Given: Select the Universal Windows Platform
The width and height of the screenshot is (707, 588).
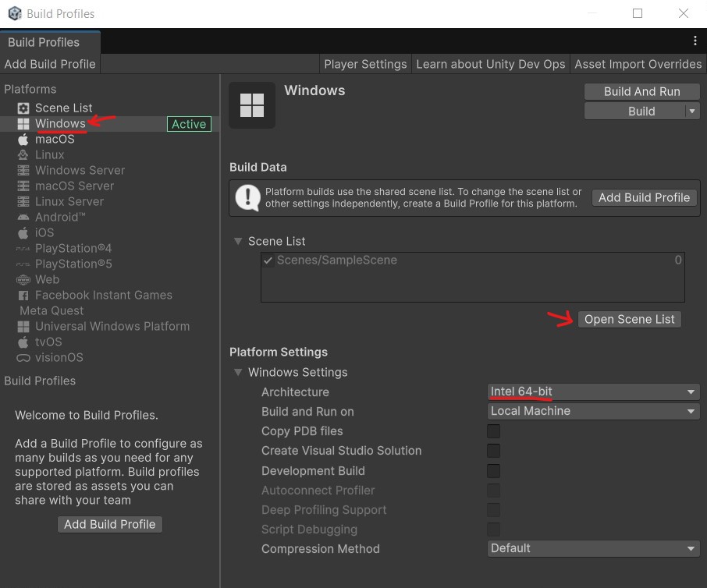Looking at the screenshot, I should tap(109, 327).
